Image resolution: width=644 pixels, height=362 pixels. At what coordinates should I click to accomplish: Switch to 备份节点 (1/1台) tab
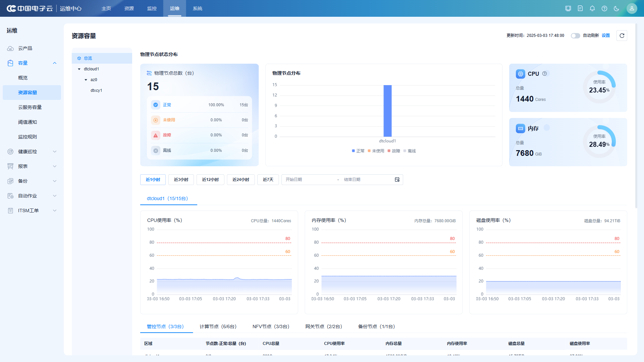[376, 326]
